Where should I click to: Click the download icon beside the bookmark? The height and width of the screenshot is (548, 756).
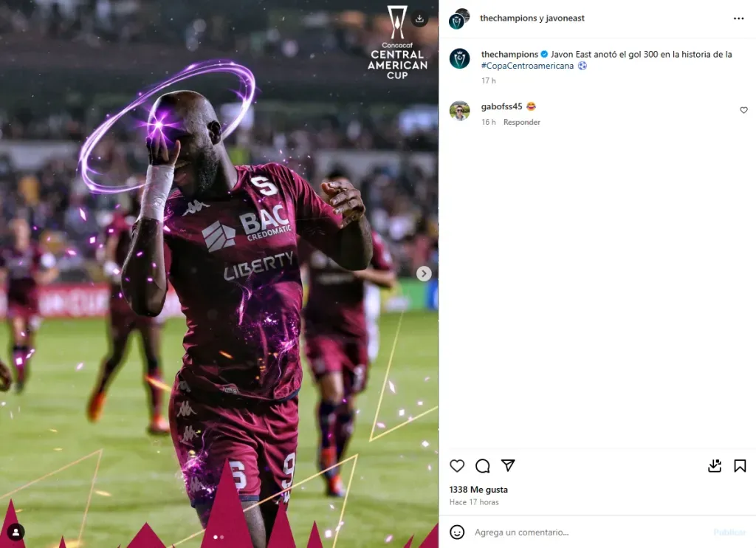tap(715, 465)
